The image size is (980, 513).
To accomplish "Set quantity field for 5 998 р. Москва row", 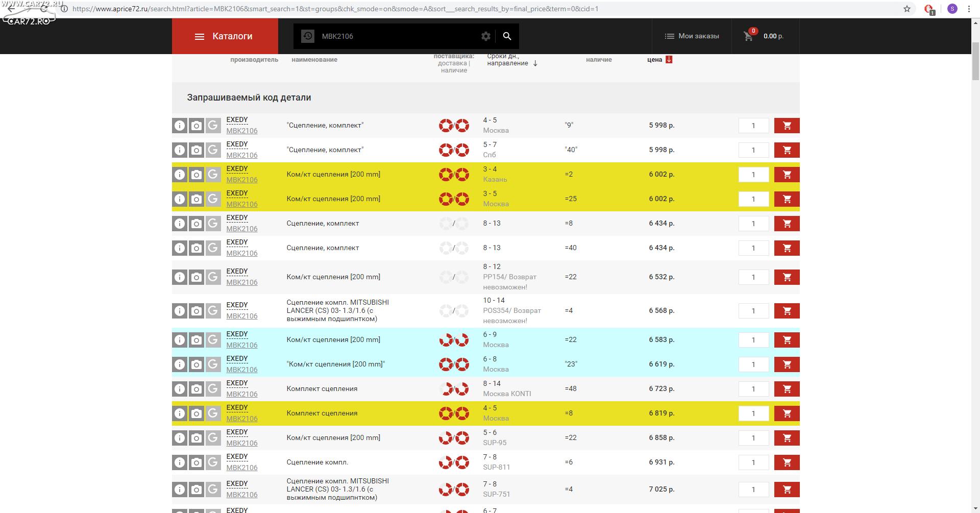I will (x=753, y=126).
